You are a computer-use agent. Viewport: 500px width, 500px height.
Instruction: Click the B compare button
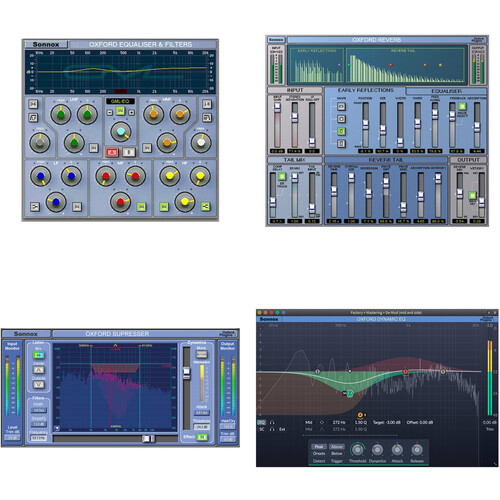point(129,153)
